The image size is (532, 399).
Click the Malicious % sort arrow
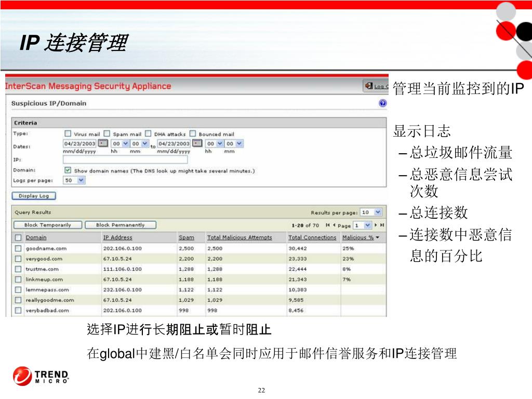point(378,237)
